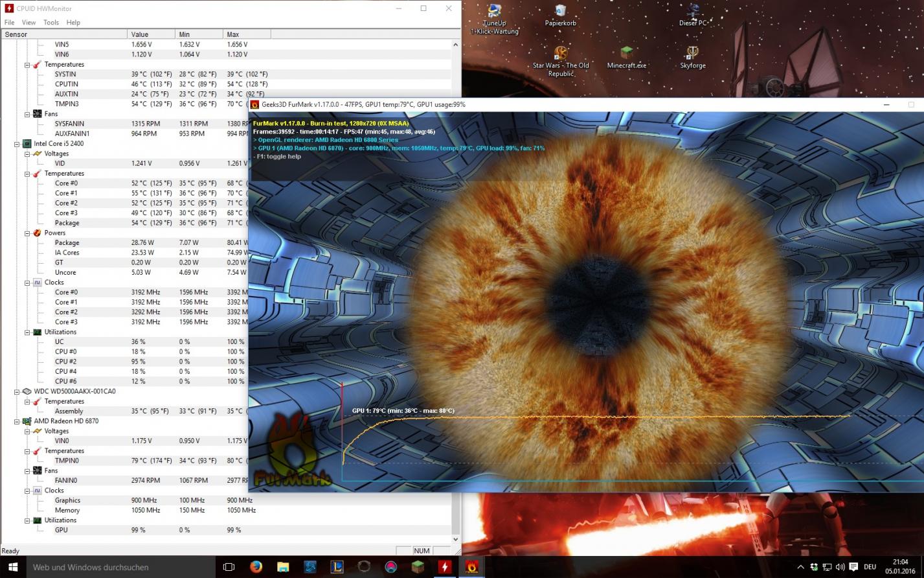Viewport: 924px width, 578px height.
Task: Select the Minecraft.exe desktop icon
Action: [626, 57]
